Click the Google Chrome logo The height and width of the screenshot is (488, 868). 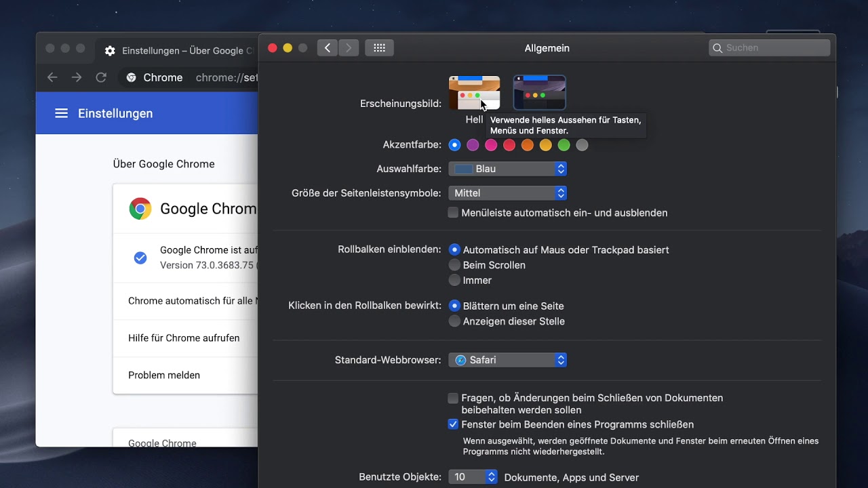coord(140,209)
